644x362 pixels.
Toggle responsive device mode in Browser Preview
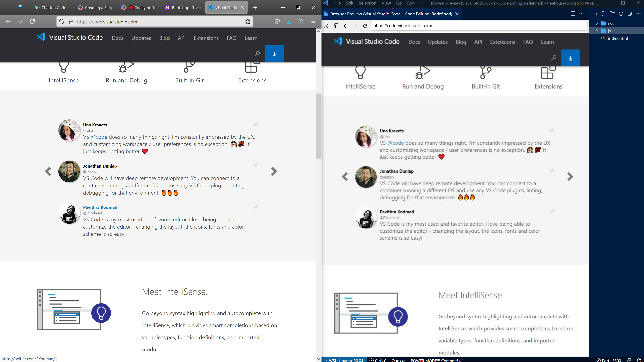(x=336, y=26)
